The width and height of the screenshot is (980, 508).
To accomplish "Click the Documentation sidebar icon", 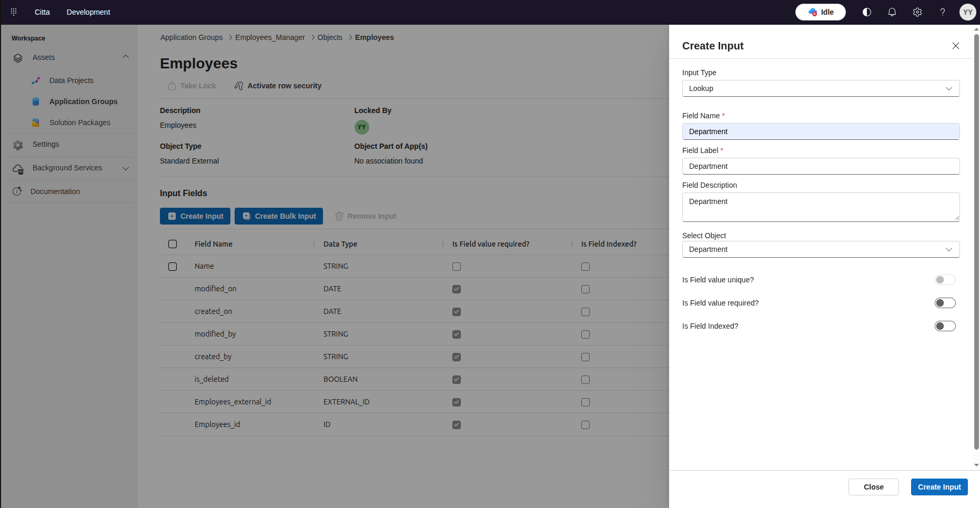I will tap(17, 191).
